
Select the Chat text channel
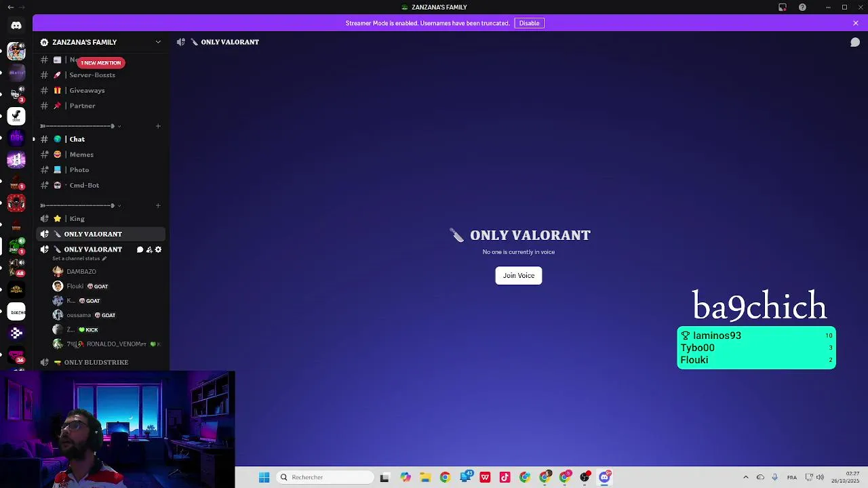102,140
